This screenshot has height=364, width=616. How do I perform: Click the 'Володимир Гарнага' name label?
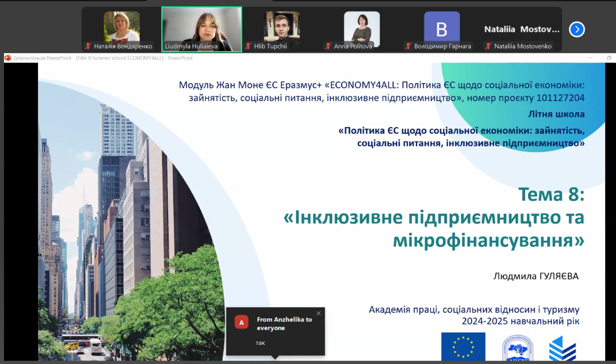click(x=442, y=46)
